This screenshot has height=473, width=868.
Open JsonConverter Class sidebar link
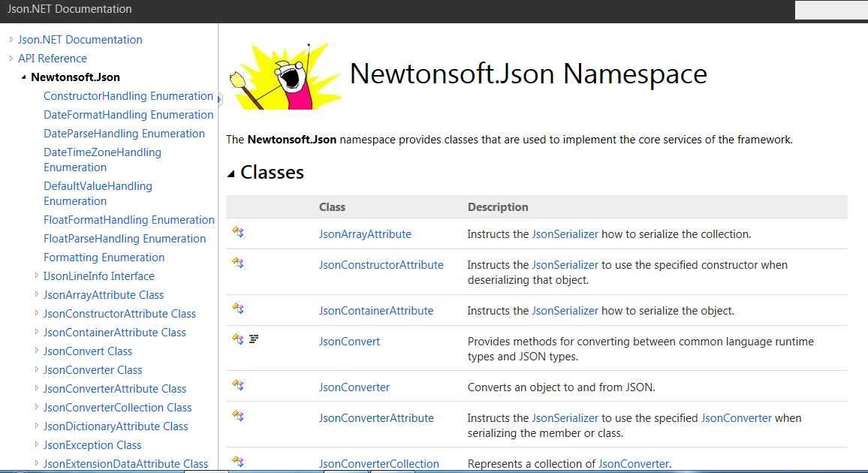(x=93, y=371)
